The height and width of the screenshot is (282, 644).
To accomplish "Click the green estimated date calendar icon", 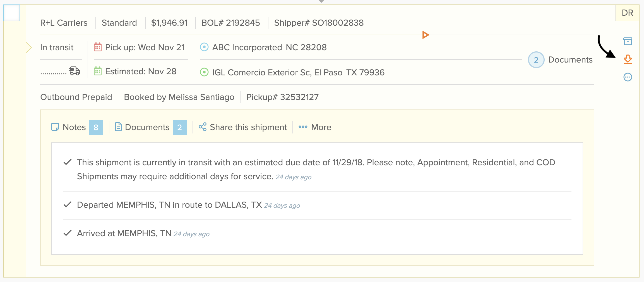I will pos(97,71).
